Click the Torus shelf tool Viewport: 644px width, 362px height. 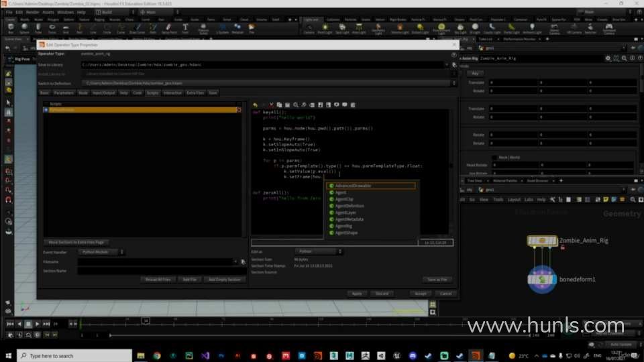point(52,28)
